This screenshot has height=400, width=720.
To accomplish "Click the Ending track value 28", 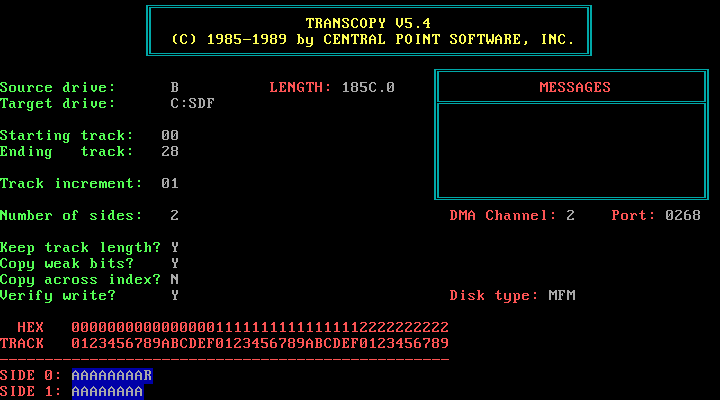I will pos(170,151).
